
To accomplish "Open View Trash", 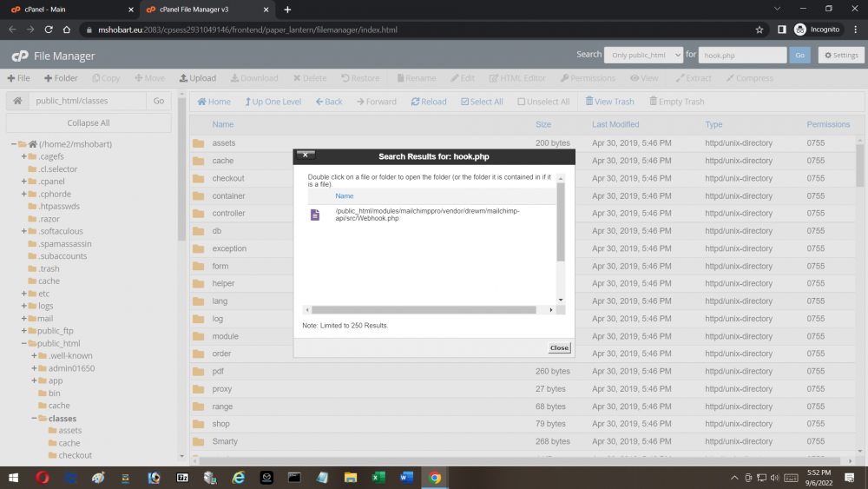I will click(609, 102).
